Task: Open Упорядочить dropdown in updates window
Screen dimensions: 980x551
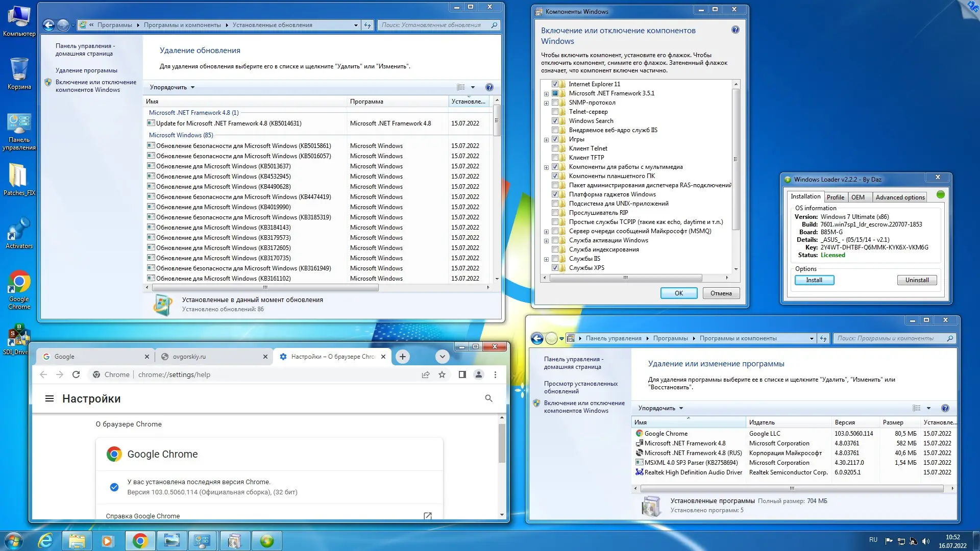Action: coord(172,87)
